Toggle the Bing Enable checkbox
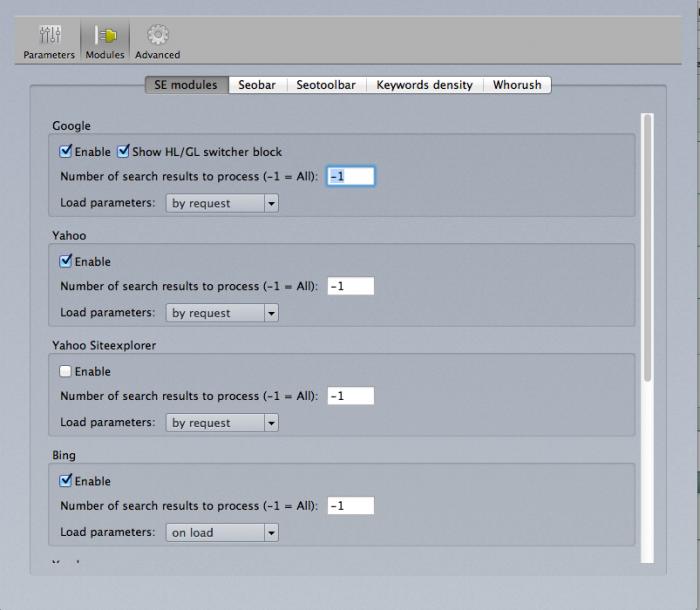This screenshot has height=610, width=700. [65, 481]
